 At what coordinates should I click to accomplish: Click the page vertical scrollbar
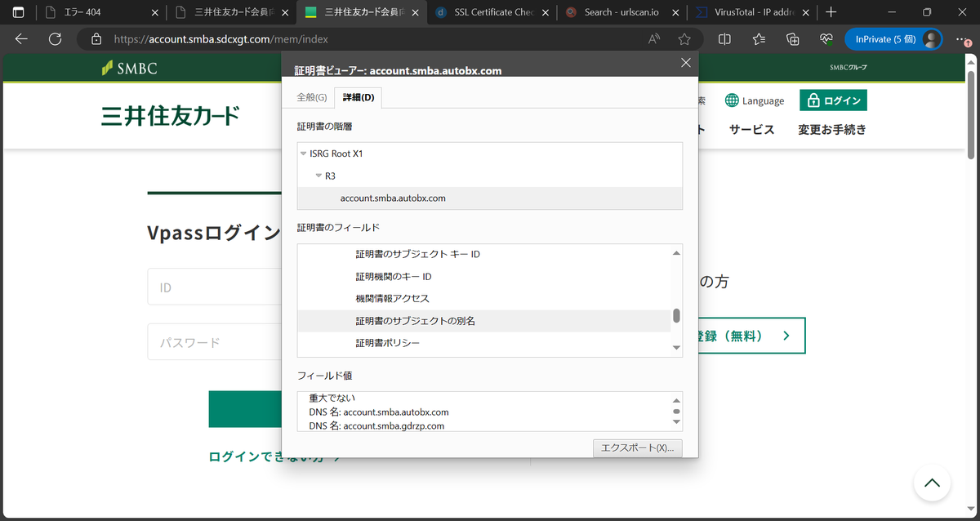tap(971, 114)
